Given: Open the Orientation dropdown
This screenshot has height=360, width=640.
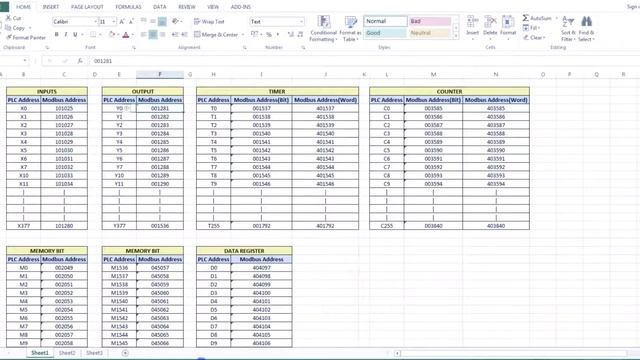Looking at the screenshot, I should [176, 22].
